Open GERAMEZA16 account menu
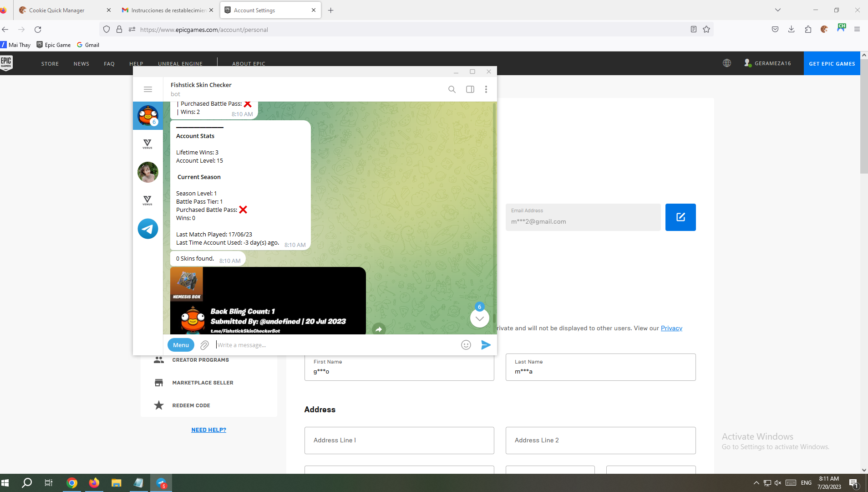The width and height of the screenshot is (868, 492). tap(767, 63)
